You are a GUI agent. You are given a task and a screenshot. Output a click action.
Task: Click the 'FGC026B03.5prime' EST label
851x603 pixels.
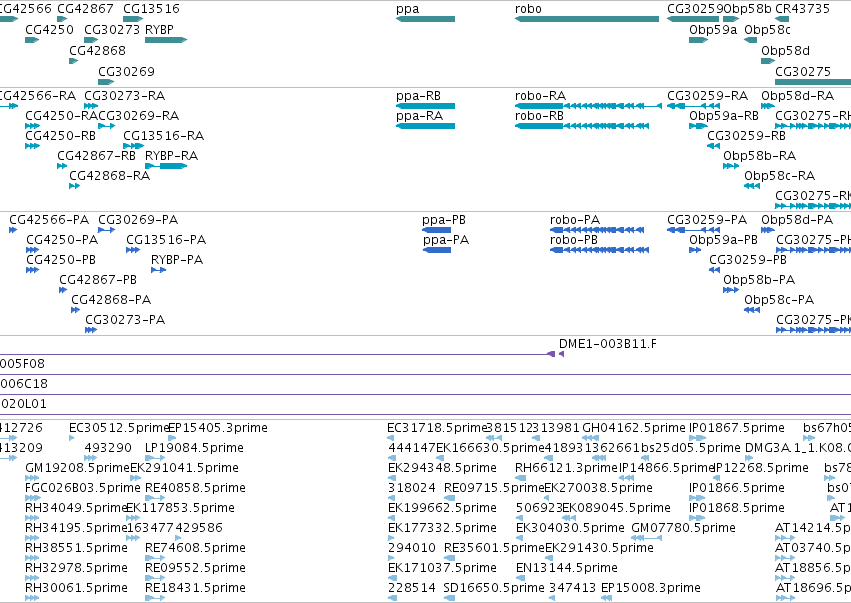point(82,487)
